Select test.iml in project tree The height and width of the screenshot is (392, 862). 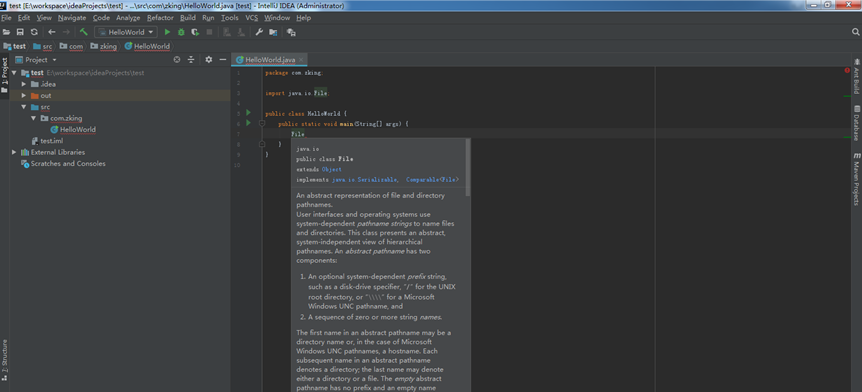[47, 141]
